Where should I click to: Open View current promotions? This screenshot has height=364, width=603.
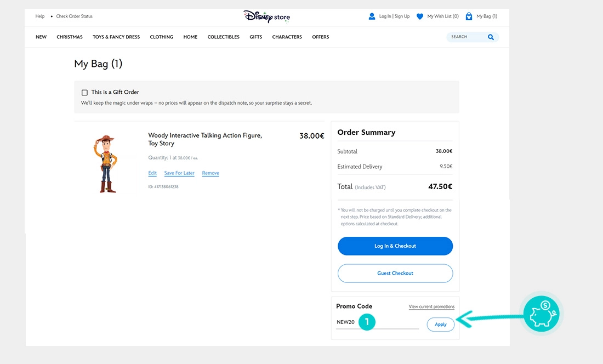(431, 306)
